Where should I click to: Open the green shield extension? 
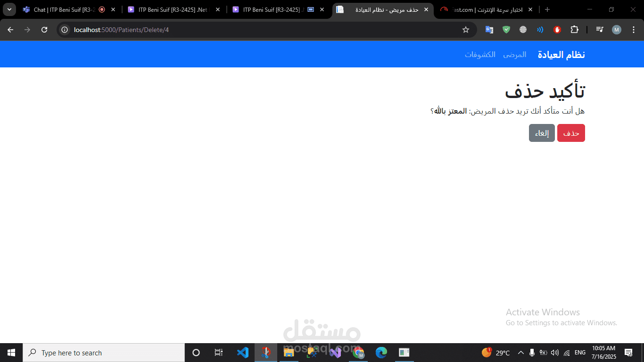pos(506,30)
